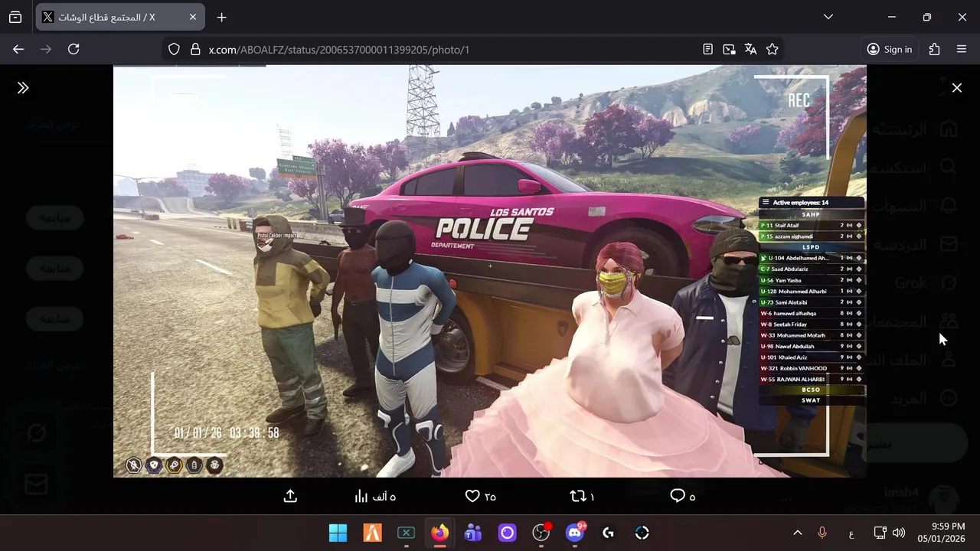Open volume control in system tray
The width and height of the screenshot is (980, 551).
899,533
